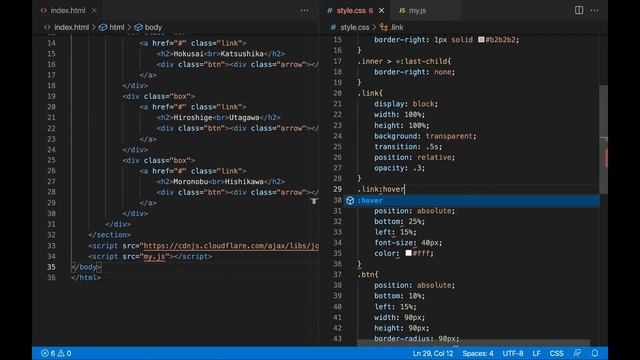This screenshot has width=640, height=360.
Task: Click the #fff color swatch
Action: pos(409,253)
